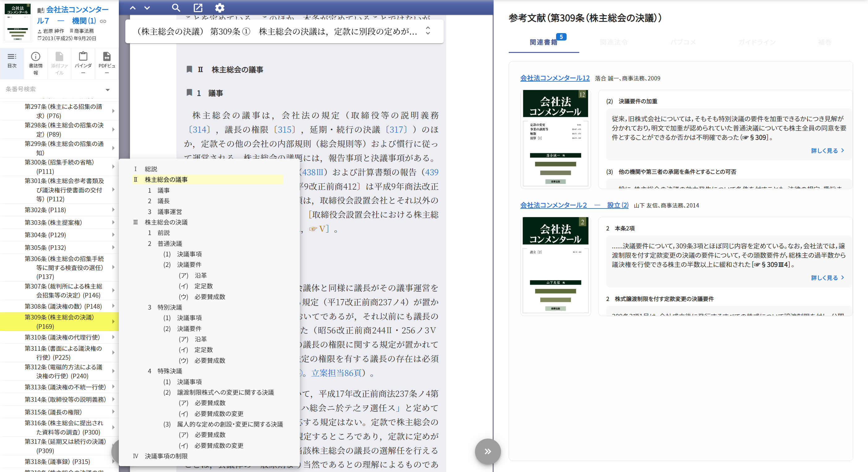Copy link icon next to book title

tap(103, 21)
